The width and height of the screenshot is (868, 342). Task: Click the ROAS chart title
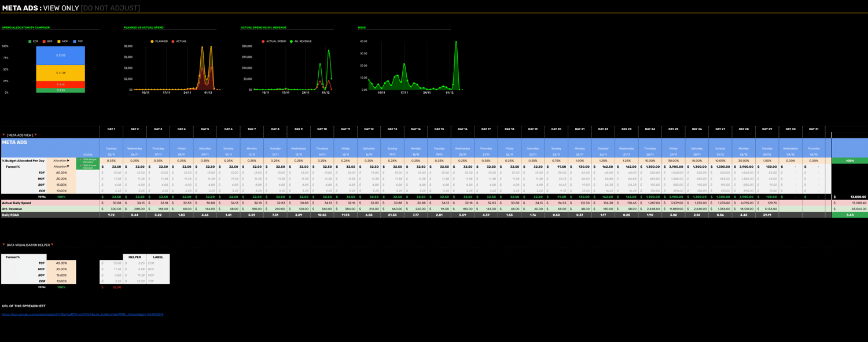click(x=362, y=27)
